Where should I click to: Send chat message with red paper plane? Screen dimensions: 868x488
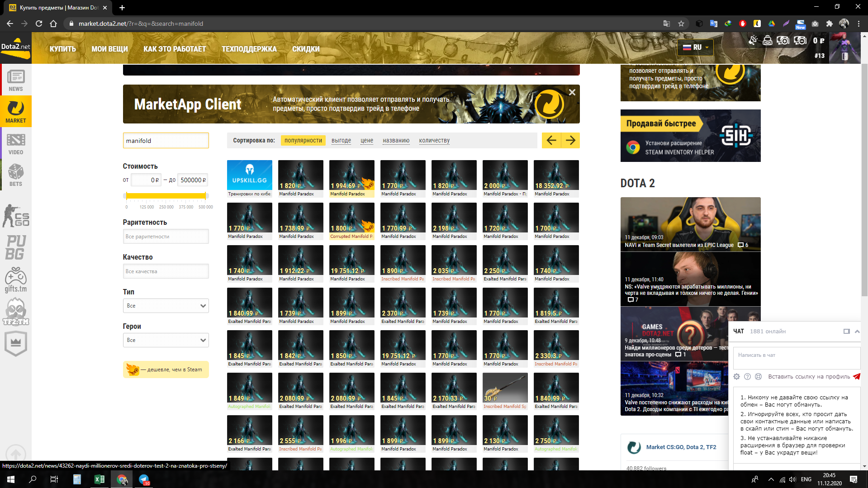pyautogui.click(x=856, y=376)
